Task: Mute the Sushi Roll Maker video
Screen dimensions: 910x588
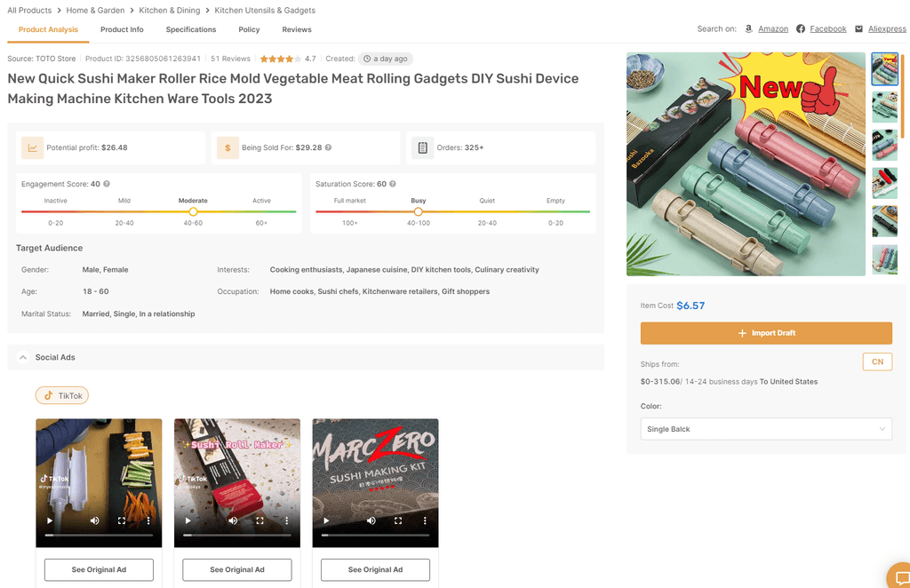Action: click(x=233, y=520)
